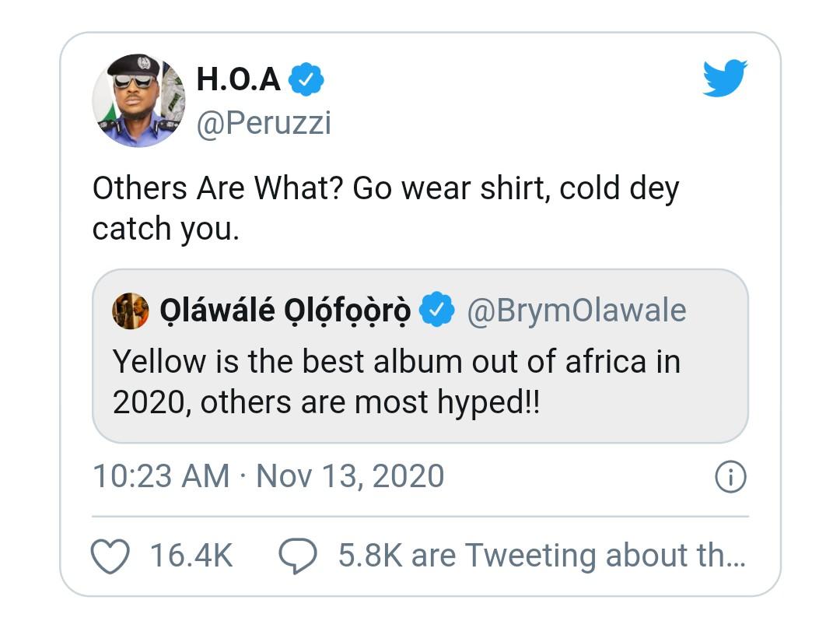Click the "2020, others are most hyped!!" line
The height and width of the screenshot is (628, 840).
pyautogui.click(x=325, y=402)
